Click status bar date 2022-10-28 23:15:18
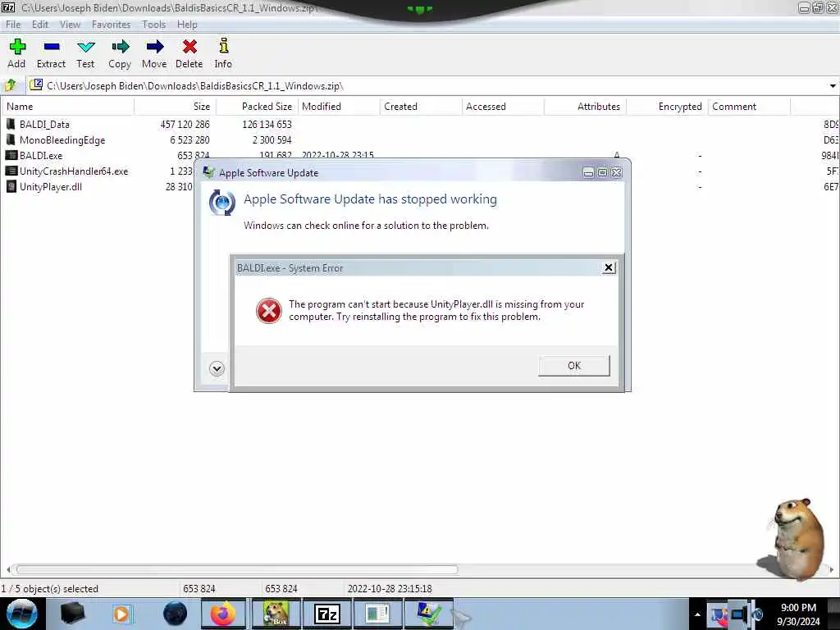This screenshot has width=840, height=630. tap(390, 589)
